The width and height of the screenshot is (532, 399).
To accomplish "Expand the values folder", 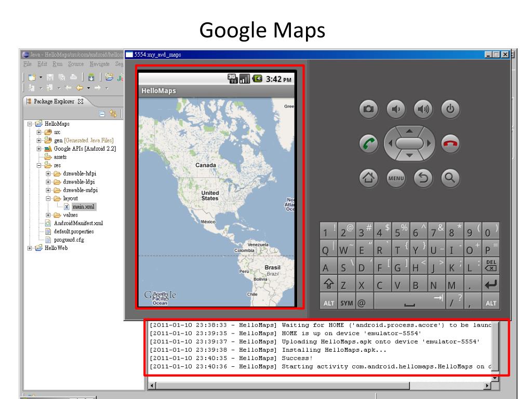I will pos(48,215).
